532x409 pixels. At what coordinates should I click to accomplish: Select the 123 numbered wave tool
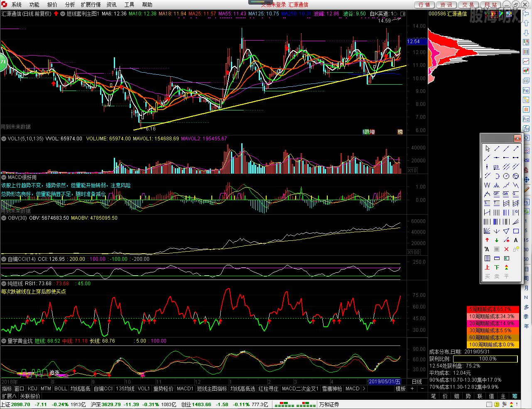pos(497,167)
